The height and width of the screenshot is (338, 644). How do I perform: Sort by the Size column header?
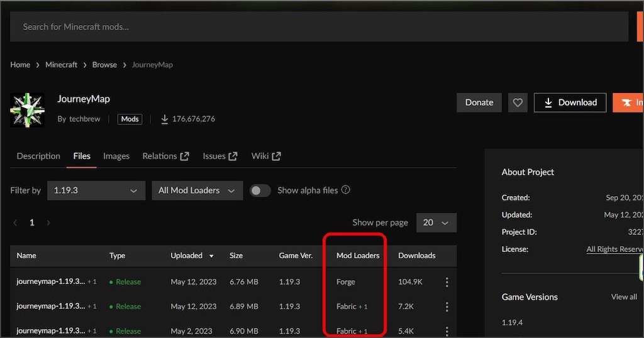(x=236, y=256)
